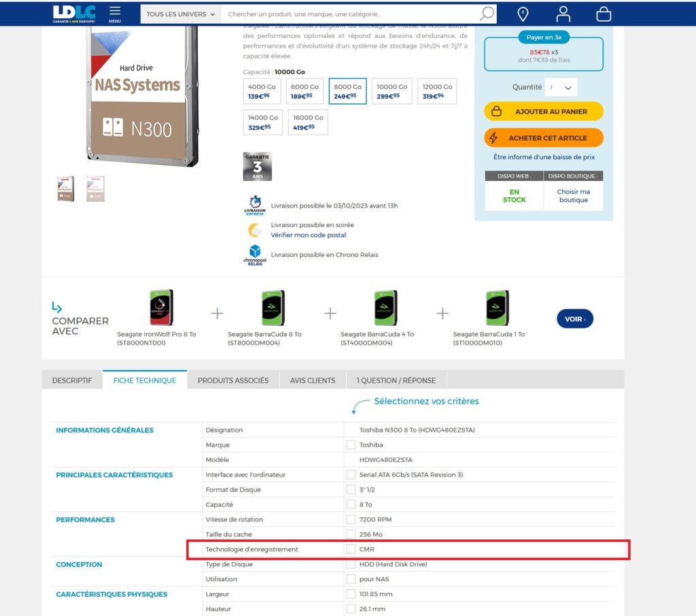Click the HDWG480EZSTA model value
The height and width of the screenshot is (616, 696).
pyautogui.click(x=386, y=460)
